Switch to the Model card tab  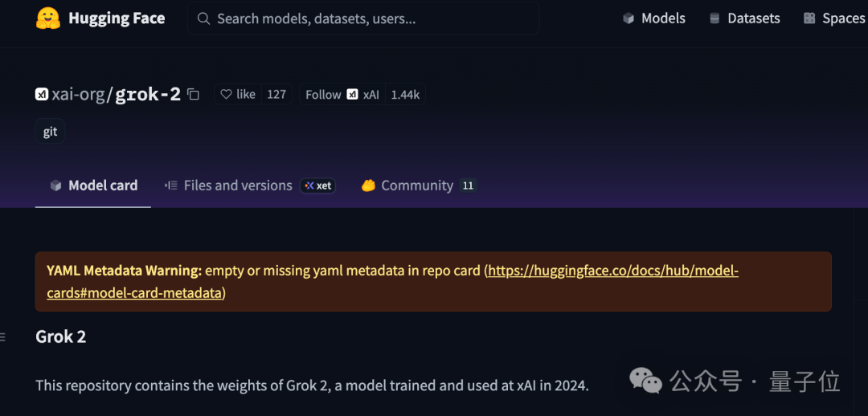point(93,186)
